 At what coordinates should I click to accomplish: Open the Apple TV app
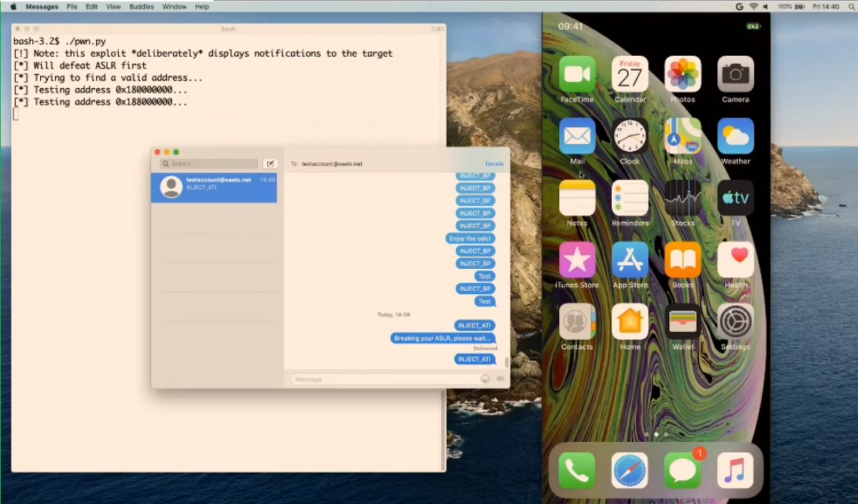coord(735,198)
